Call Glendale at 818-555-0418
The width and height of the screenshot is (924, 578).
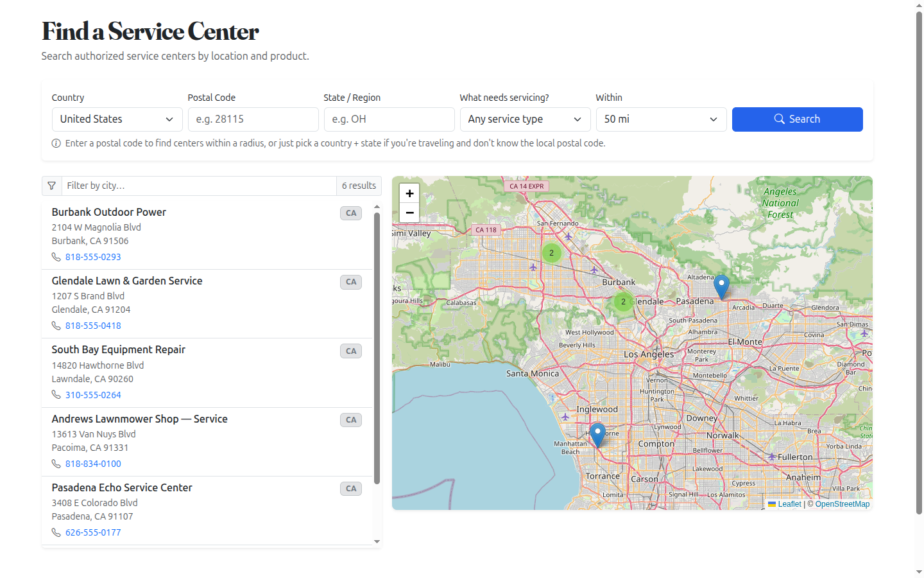coord(93,326)
